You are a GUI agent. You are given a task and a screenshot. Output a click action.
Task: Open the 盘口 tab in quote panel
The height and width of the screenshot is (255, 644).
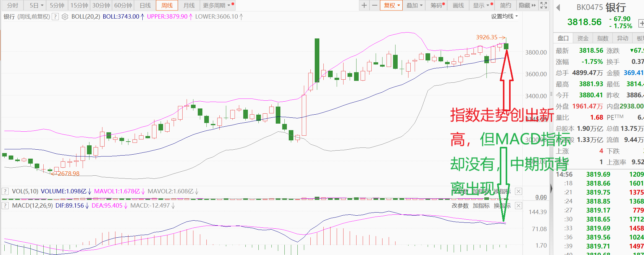point(563,38)
